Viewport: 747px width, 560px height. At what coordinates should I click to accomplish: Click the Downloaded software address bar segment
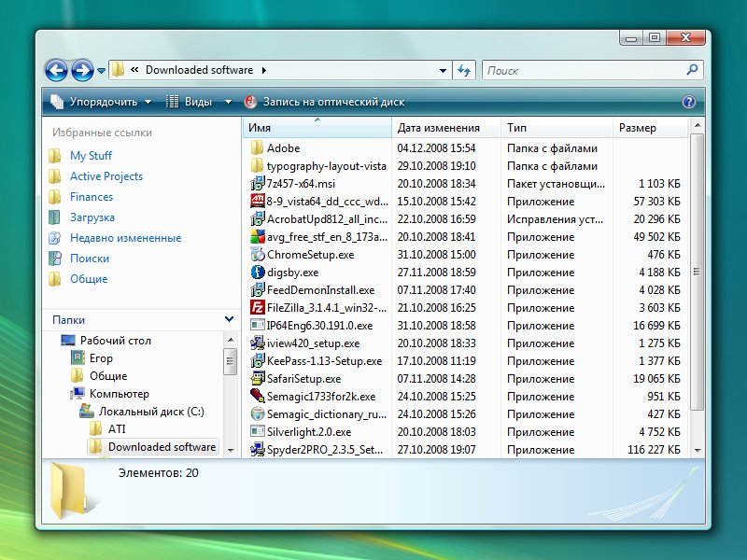point(199,70)
